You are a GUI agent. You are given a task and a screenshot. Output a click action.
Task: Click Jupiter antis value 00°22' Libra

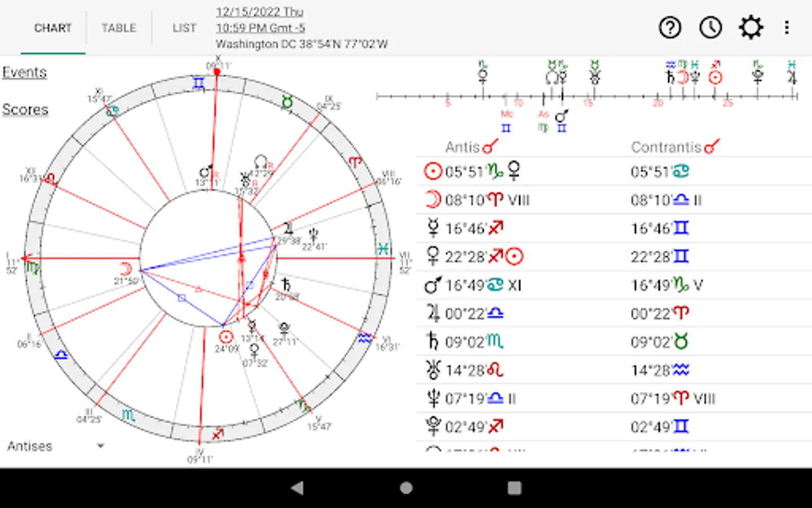(474, 313)
